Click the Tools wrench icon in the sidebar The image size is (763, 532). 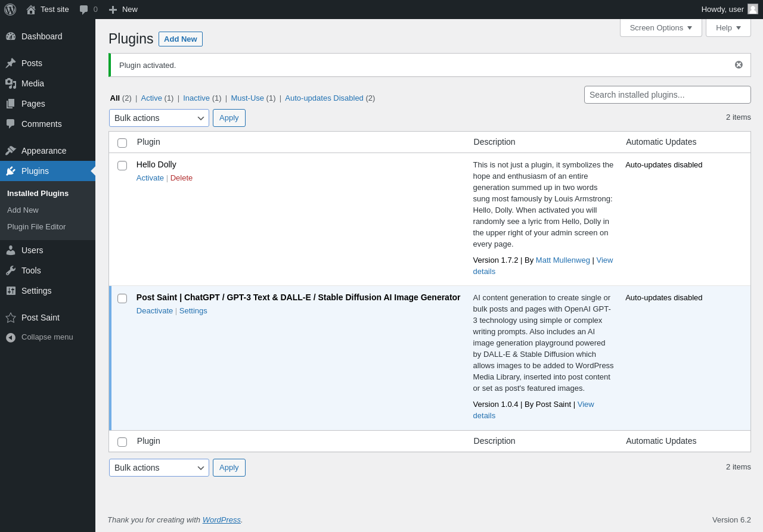pos(11,270)
